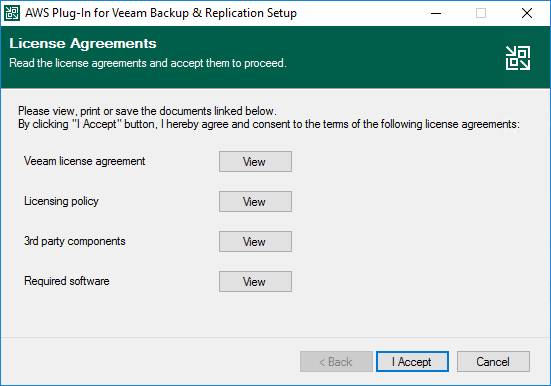Select the 'Veeam license agreement' label
The height and width of the screenshot is (386, 551).
coord(84,161)
